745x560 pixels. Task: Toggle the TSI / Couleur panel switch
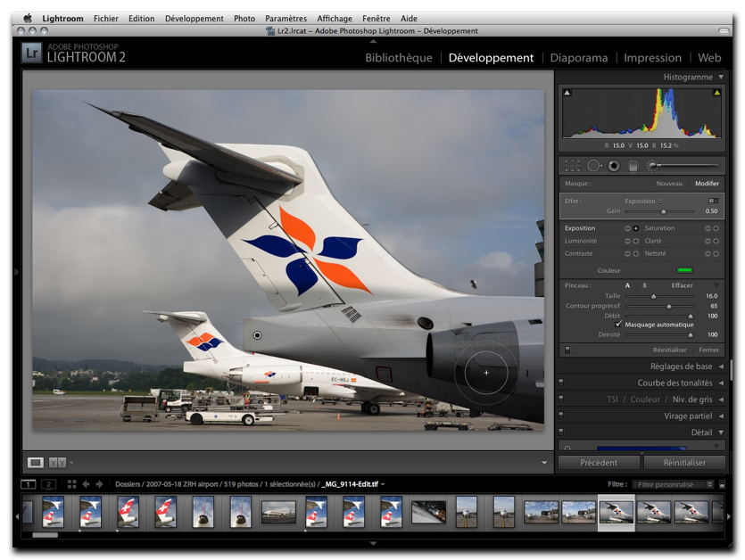tap(561, 399)
